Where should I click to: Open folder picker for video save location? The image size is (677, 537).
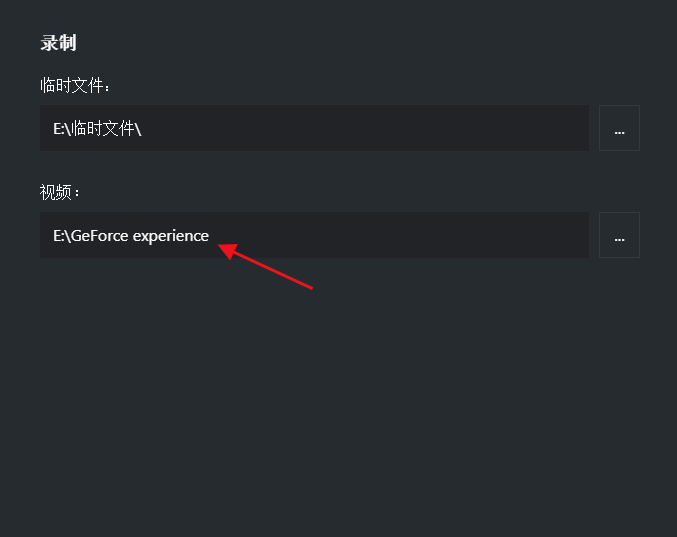pyautogui.click(x=619, y=235)
